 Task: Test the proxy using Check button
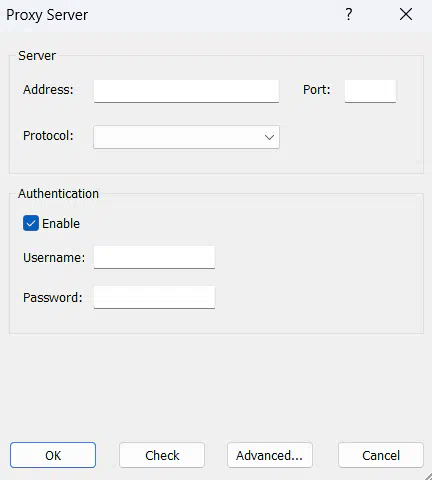click(162, 455)
